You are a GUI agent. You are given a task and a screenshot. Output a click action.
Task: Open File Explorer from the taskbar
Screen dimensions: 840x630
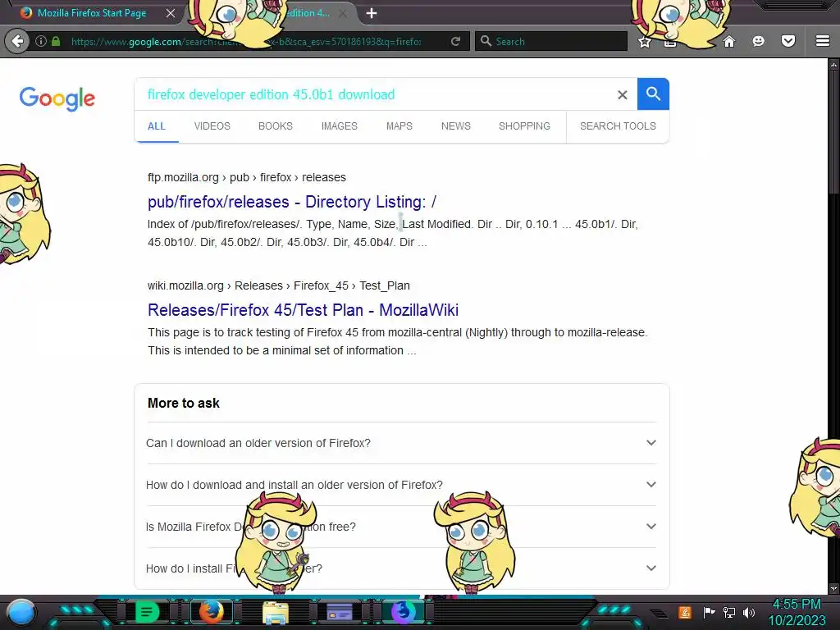(276, 612)
